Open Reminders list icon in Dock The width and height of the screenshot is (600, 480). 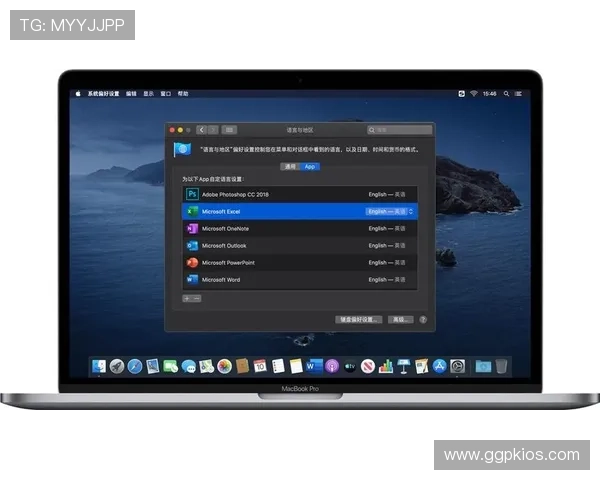tap(278, 366)
